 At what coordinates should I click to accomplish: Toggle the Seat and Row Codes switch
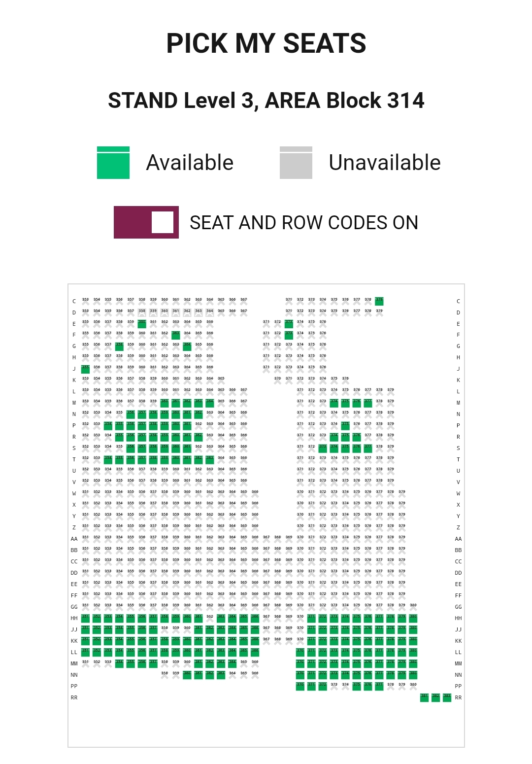pos(146,222)
